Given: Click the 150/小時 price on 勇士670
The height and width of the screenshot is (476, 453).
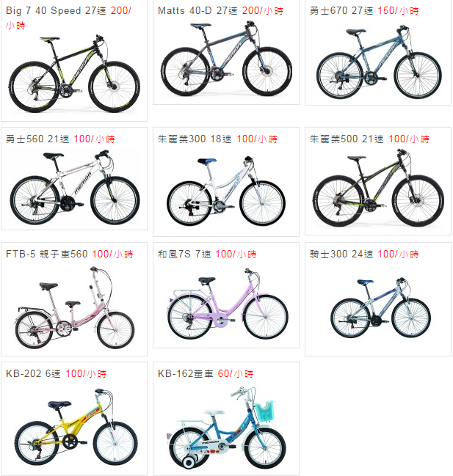Looking at the screenshot, I should point(399,10).
